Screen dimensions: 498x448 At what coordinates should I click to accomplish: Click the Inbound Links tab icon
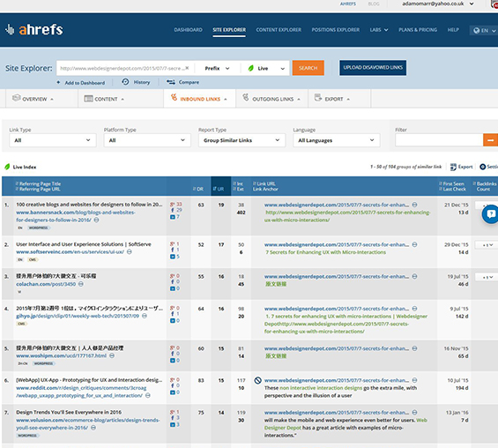174,97
